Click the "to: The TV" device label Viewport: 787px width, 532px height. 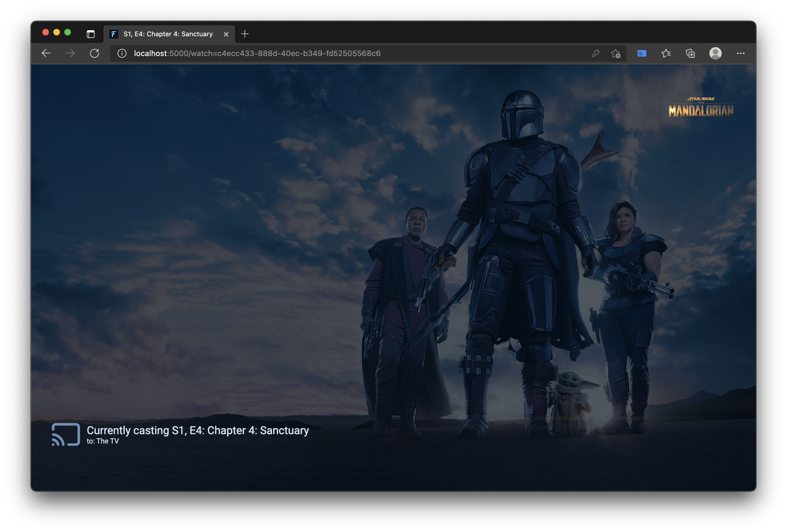[102, 441]
